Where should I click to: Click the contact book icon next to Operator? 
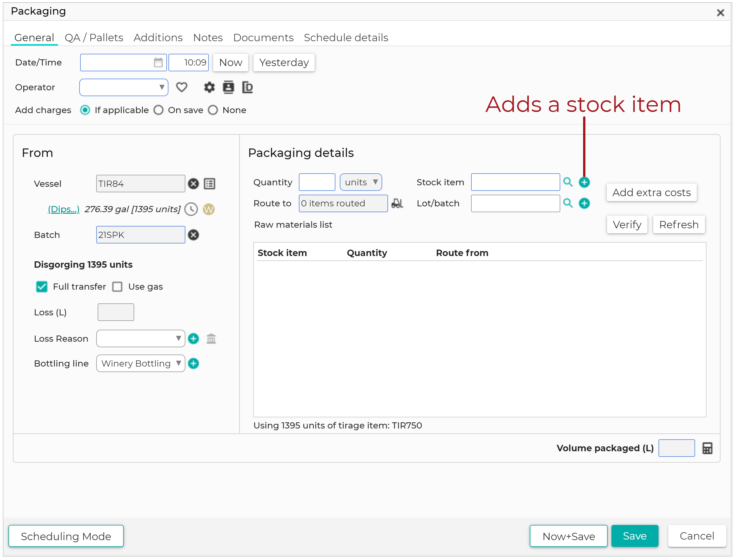[x=228, y=87]
